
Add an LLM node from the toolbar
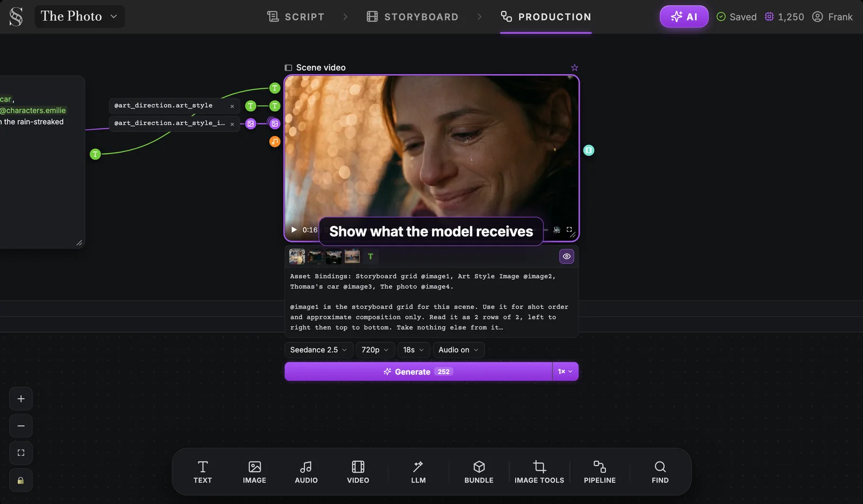click(x=419, y=472)
